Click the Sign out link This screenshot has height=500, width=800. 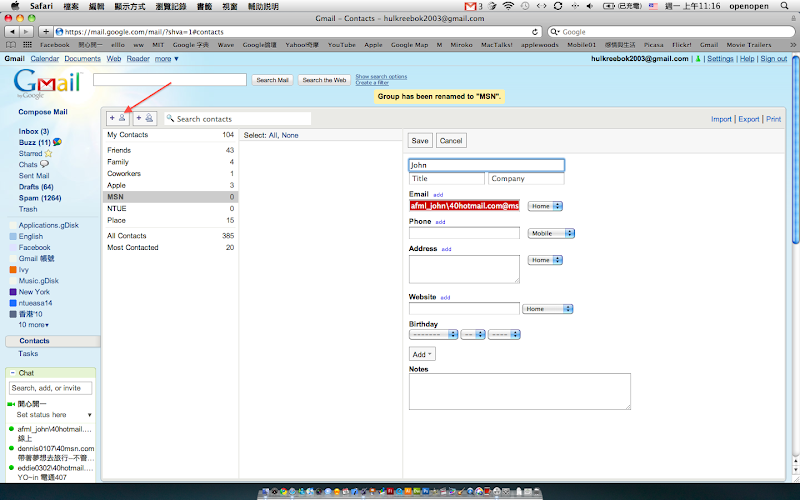(x=773, y=59)
